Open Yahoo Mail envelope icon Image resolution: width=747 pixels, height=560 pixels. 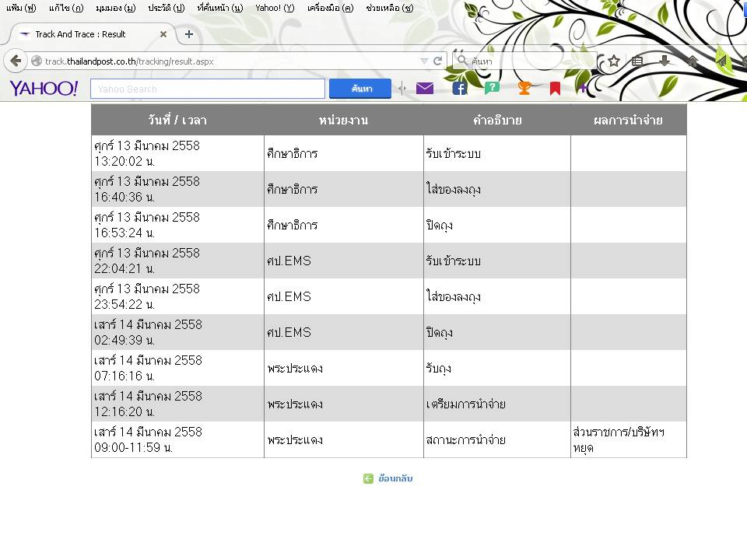[x=425, y=88]
